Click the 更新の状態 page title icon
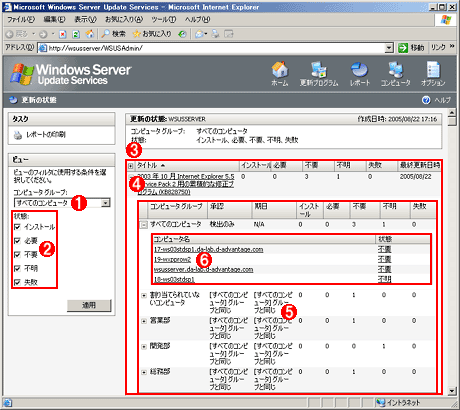The height and width of the screenshot is (410, 460). (13, 100)
